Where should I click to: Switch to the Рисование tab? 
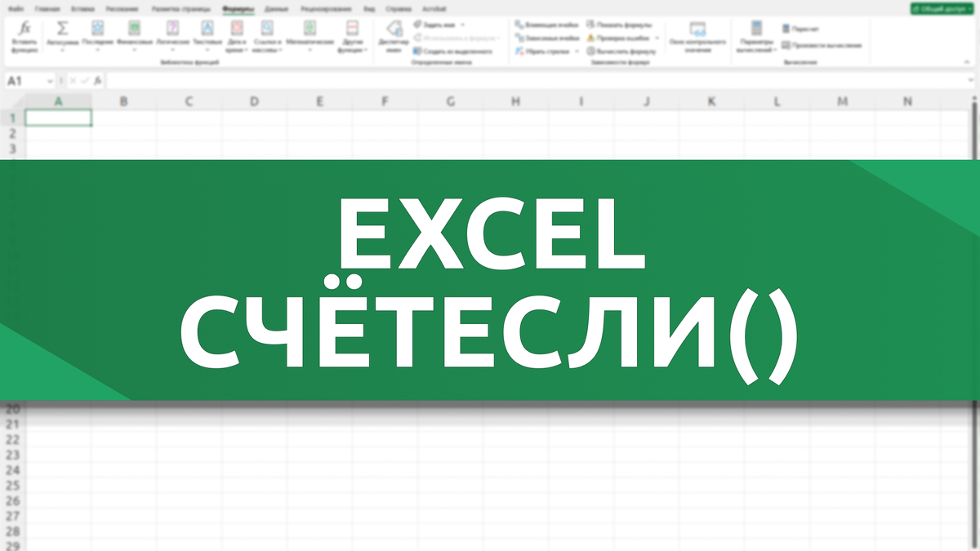122,7
